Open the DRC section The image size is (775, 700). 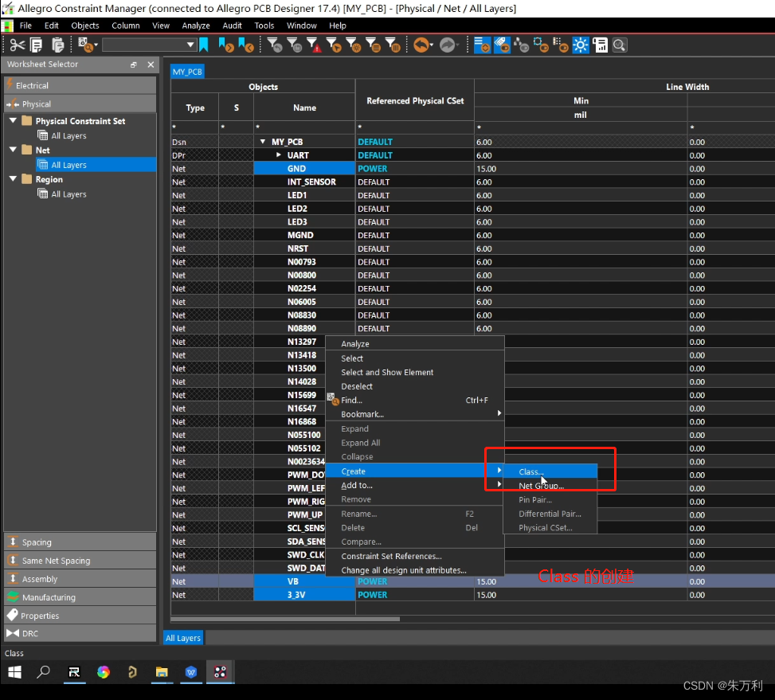(x=80, y=633)
